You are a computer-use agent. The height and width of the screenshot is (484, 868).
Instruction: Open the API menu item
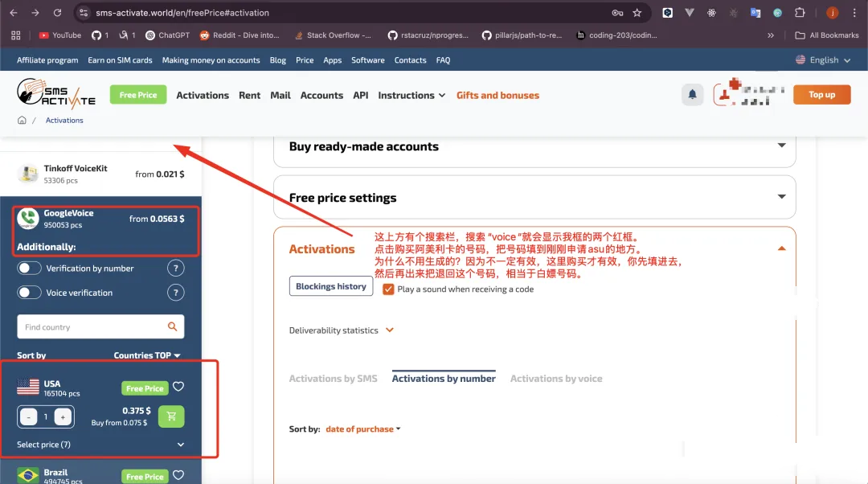(x=361, y=95)
